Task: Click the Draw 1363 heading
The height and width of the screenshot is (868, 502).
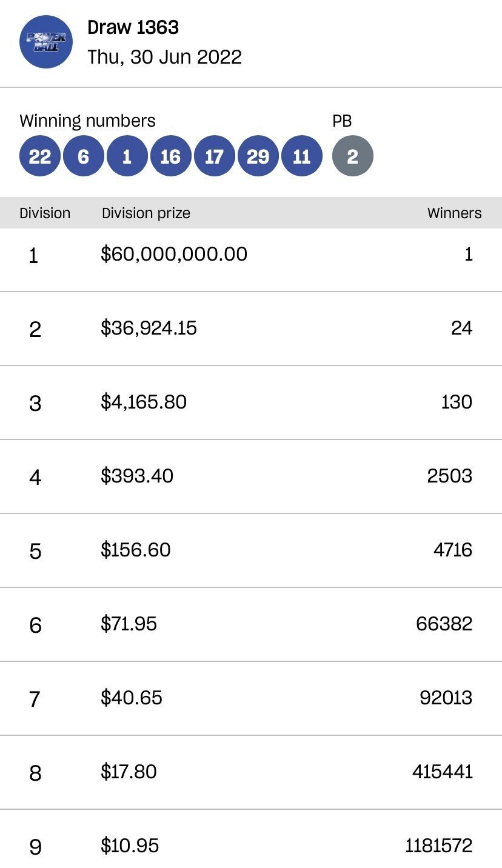Action: (133, 28)
